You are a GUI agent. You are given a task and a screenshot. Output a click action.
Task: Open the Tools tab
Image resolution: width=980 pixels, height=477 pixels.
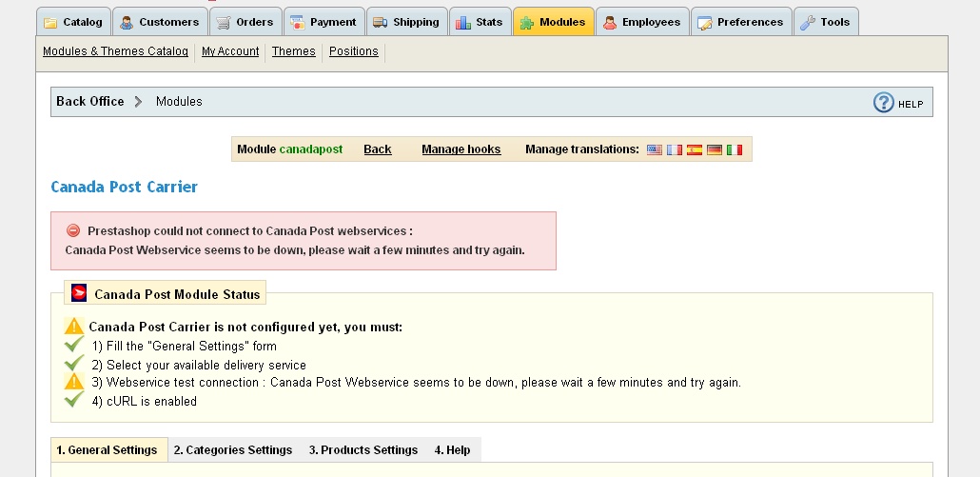tap(826, 22)
